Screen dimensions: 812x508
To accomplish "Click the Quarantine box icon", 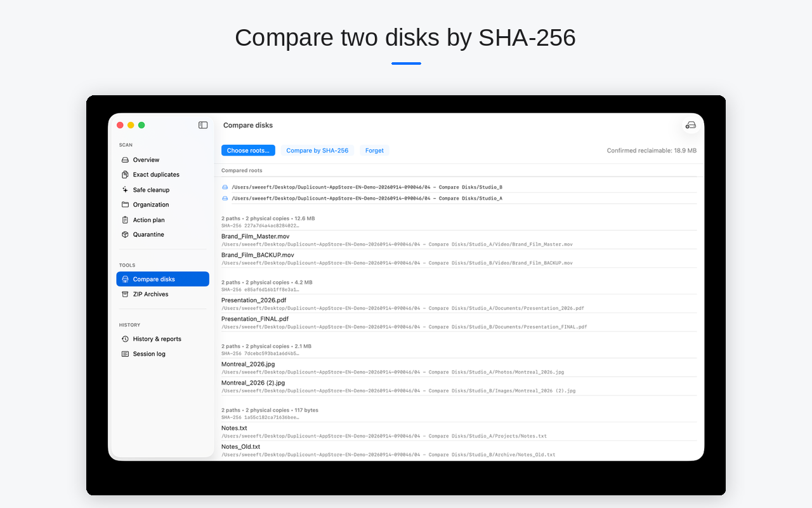I will click(x=125, y=234).
